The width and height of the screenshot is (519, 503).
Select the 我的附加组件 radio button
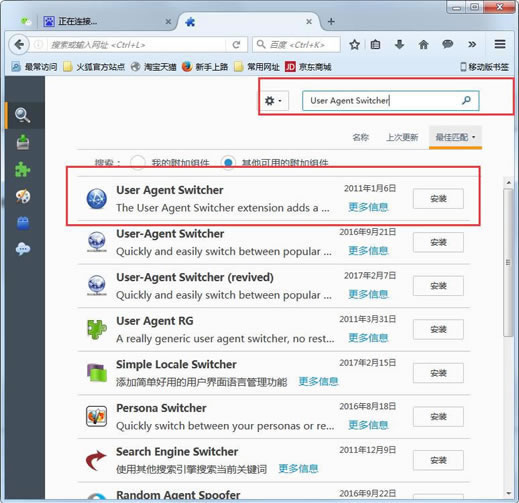(138, 163)
